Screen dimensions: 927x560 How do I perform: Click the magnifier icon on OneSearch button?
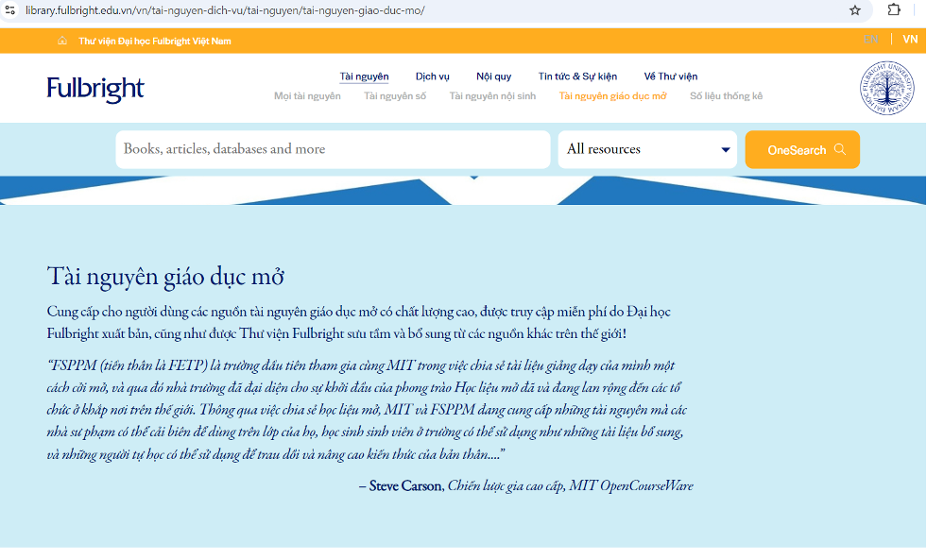pyautogui.click(x=839, y=149)
